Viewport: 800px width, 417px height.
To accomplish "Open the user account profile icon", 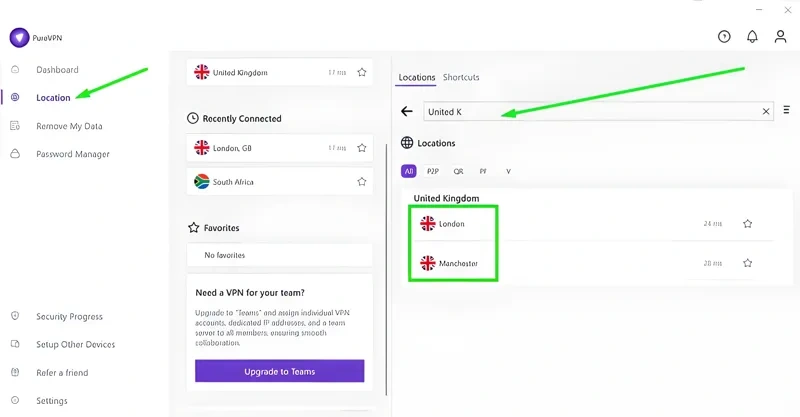I will click(x=780, y=37).
